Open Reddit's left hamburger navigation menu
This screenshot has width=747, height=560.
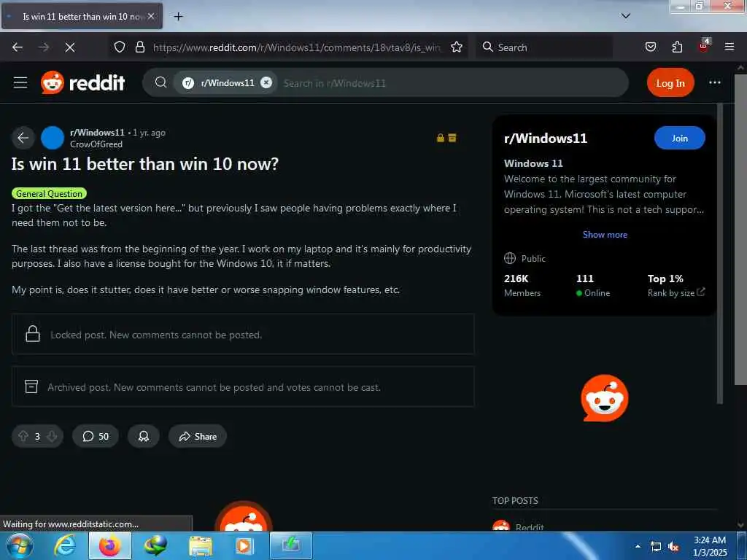[x=20, y=82]
